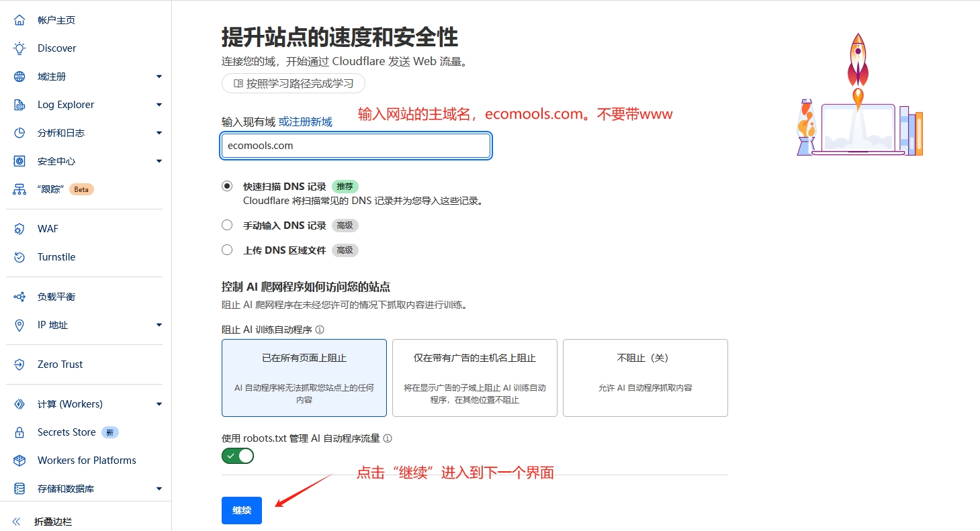Click the Discover lightbulb icon
This screenshot has height=531, width=980.
pyautogui.click(x=19, y=48)
